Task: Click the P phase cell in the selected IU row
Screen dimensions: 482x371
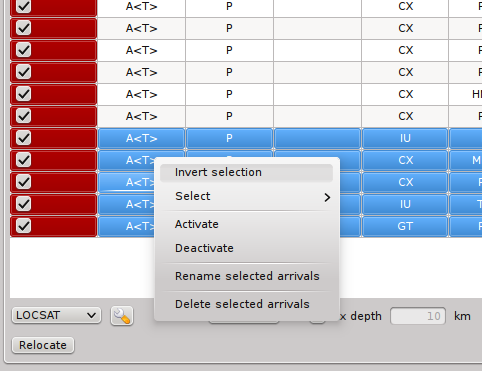Action: tap(229, 138)
